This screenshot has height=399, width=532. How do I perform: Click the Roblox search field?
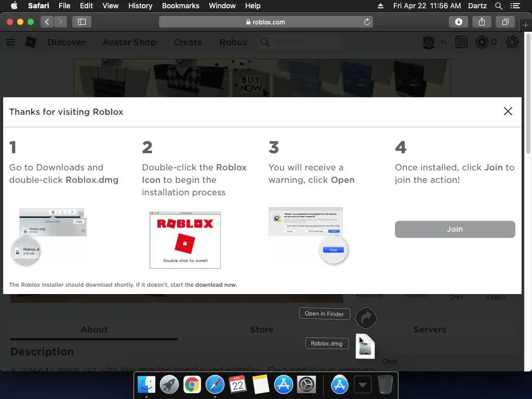301,42
